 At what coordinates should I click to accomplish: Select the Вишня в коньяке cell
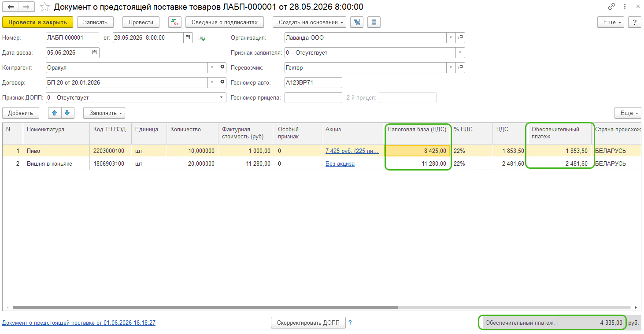57,164
